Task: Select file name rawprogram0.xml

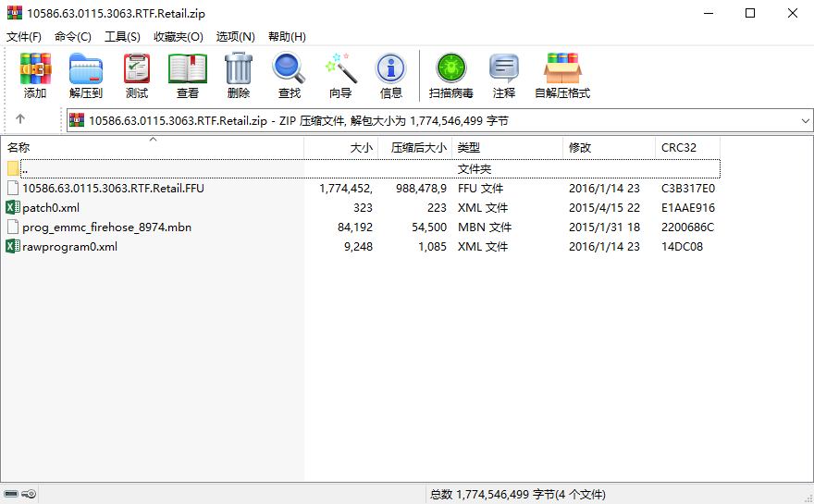Action: 69,246
